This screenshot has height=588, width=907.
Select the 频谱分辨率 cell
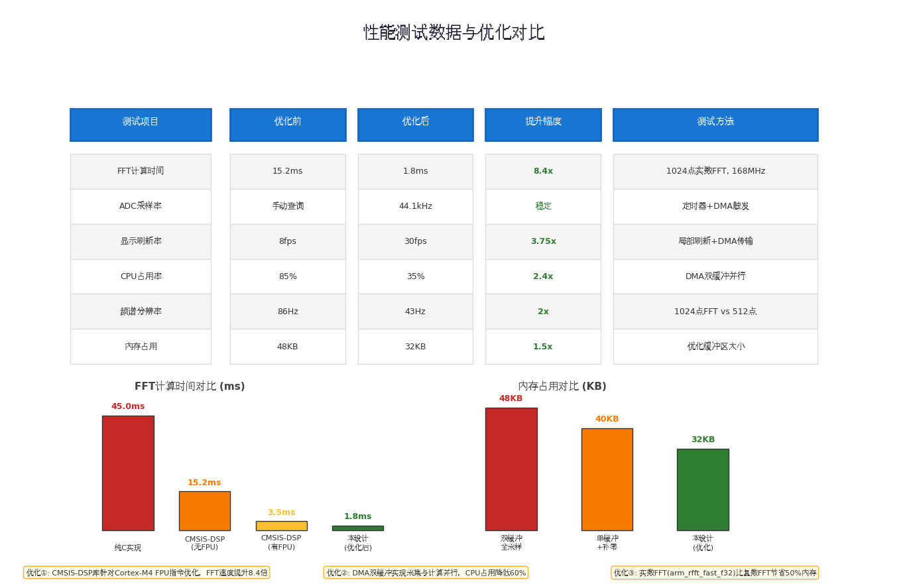click(141, 312)
